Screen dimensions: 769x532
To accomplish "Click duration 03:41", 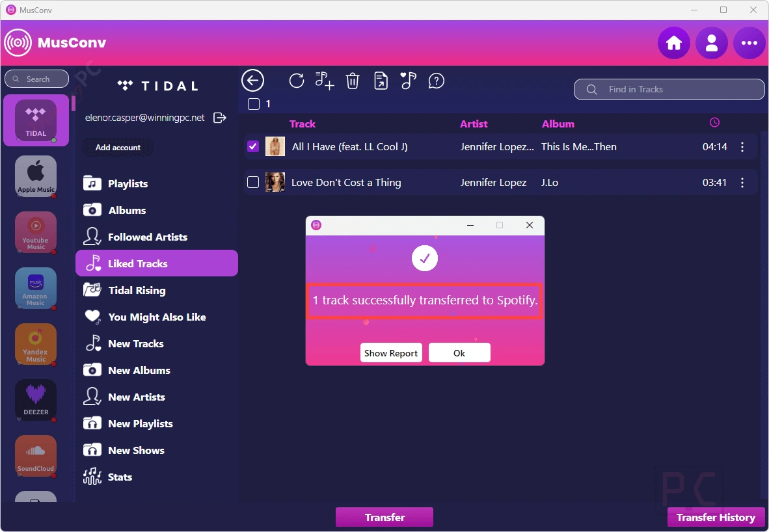I will 714,182.
